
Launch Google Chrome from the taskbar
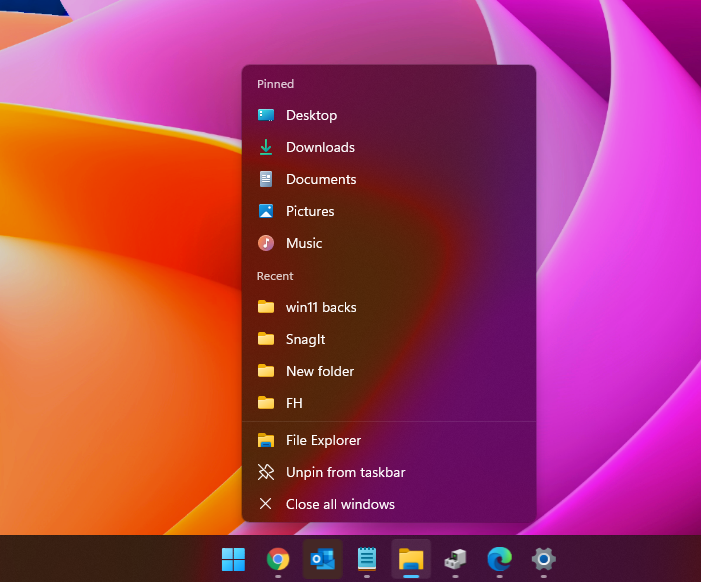pos(278,559)
